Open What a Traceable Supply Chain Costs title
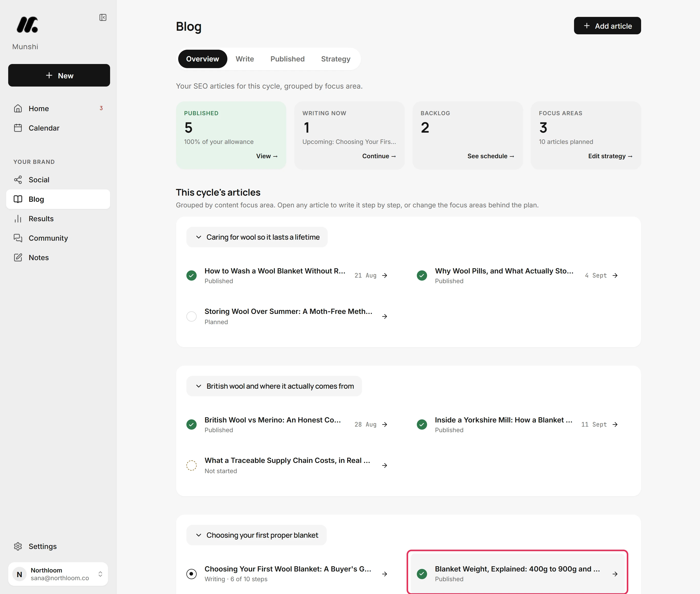Image resolution: width=700 pixels, height=594 pixels. [287, 460]
